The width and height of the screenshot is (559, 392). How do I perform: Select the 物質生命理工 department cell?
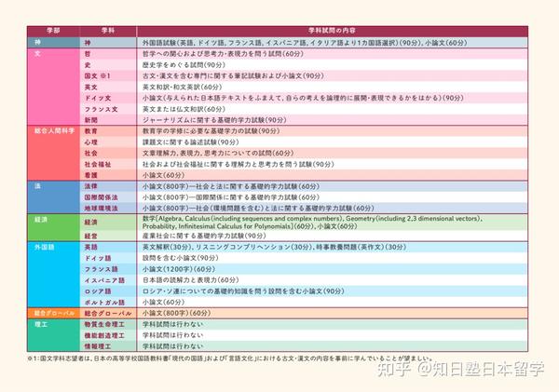(x=103, y=324)
